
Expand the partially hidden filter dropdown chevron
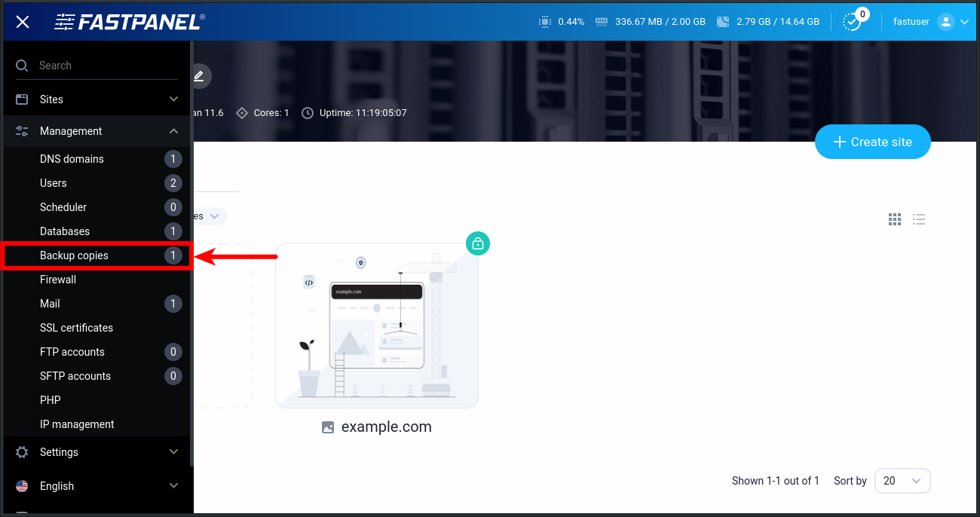point(215,216)
